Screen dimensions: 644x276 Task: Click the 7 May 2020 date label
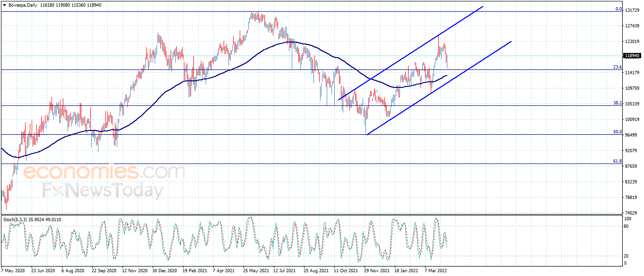point(13,271)
